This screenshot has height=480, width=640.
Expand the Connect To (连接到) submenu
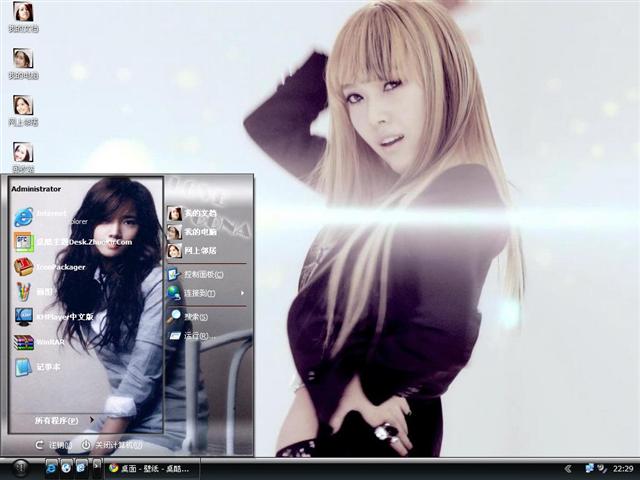pyautogui.click(x=206, y=293)
